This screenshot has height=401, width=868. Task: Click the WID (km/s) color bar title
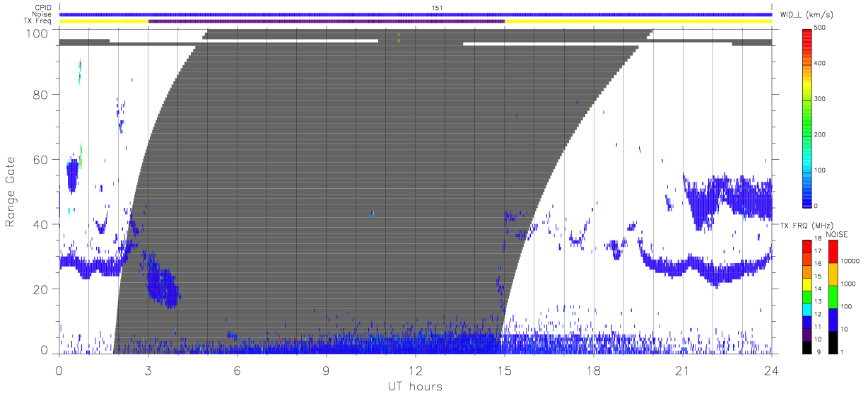[x=805, y=14]
